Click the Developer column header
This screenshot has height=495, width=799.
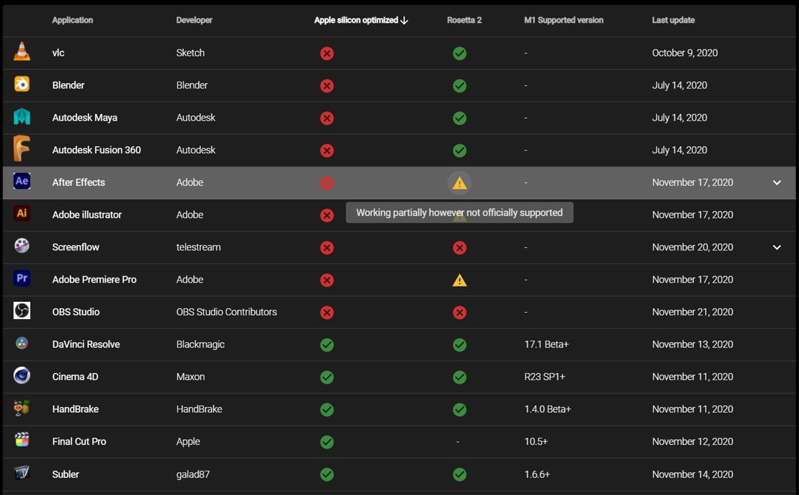194,20
